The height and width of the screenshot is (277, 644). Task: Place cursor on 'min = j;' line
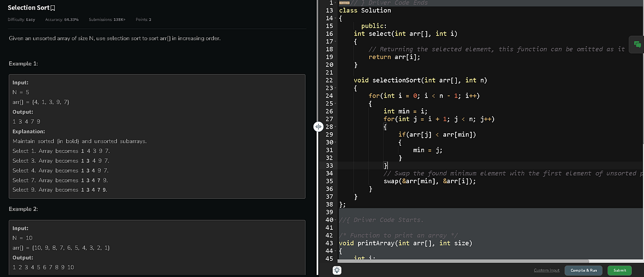427,150
